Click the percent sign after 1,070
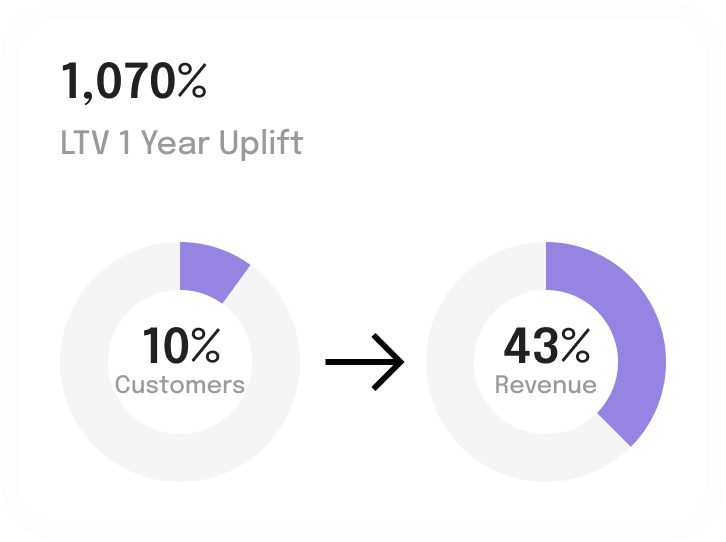The height and width of the screenshot is (542, 726). (x=192, y=81)
